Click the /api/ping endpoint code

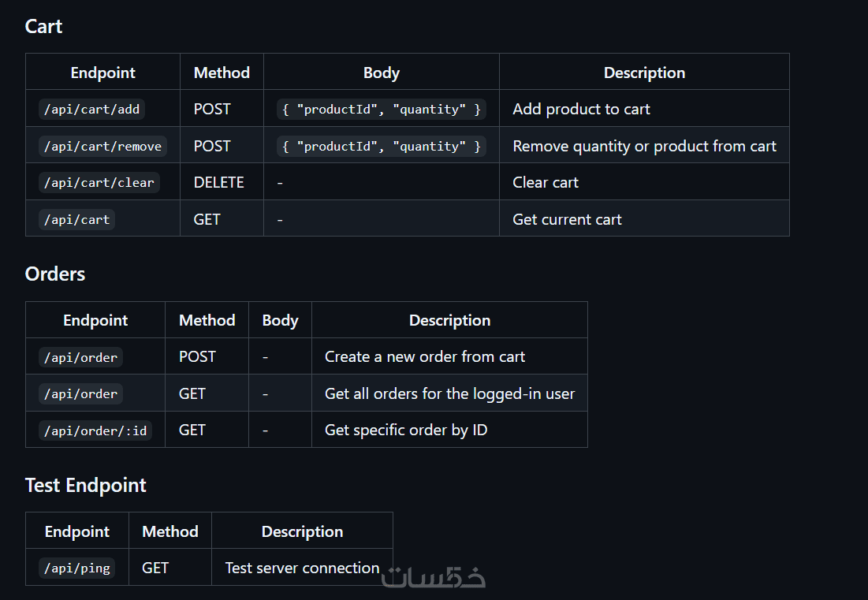pyautogui.click(x=76, y=568)
